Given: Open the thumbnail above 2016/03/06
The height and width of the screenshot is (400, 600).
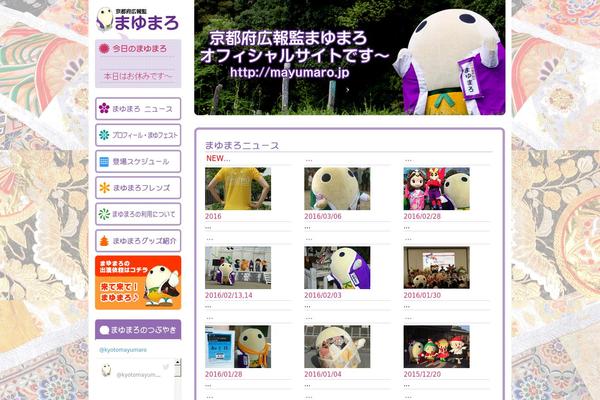Looking at the screenshot, I should coord(337,189).
